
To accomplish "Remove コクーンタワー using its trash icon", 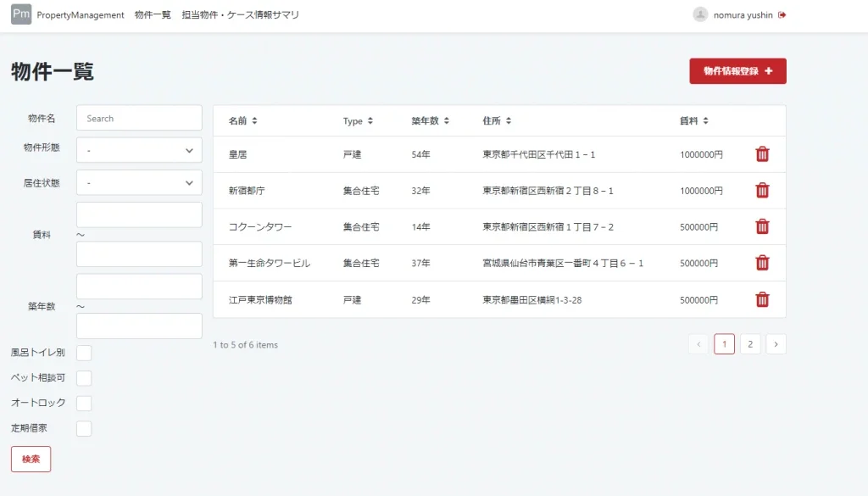I will (762, 226).
